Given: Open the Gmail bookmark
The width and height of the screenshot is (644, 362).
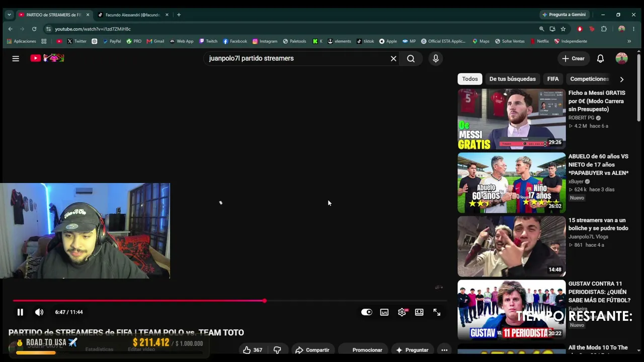Looking at the screenshot, I should (x=155, y=41).
